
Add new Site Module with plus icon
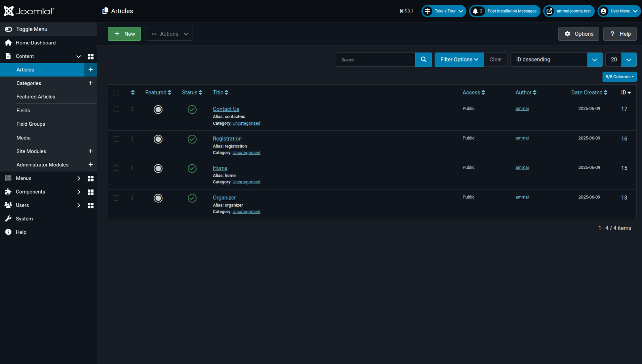pyautogui.click(x=90, y=151)
